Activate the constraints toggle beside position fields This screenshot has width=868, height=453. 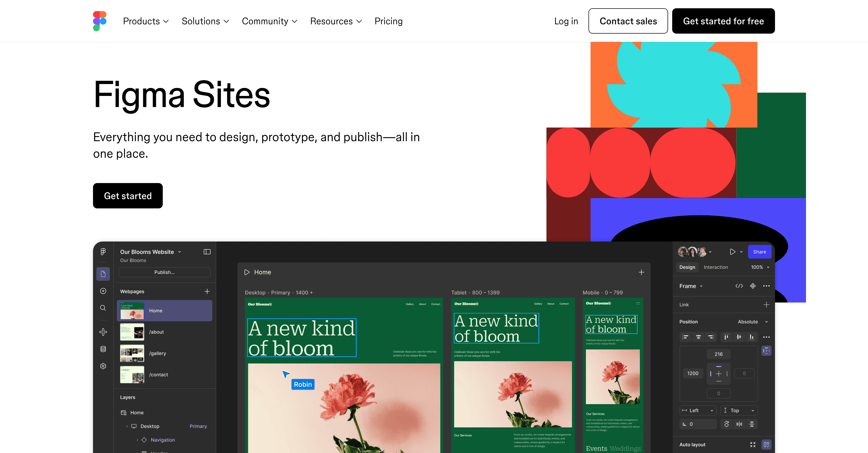click(x=766, y=351)
